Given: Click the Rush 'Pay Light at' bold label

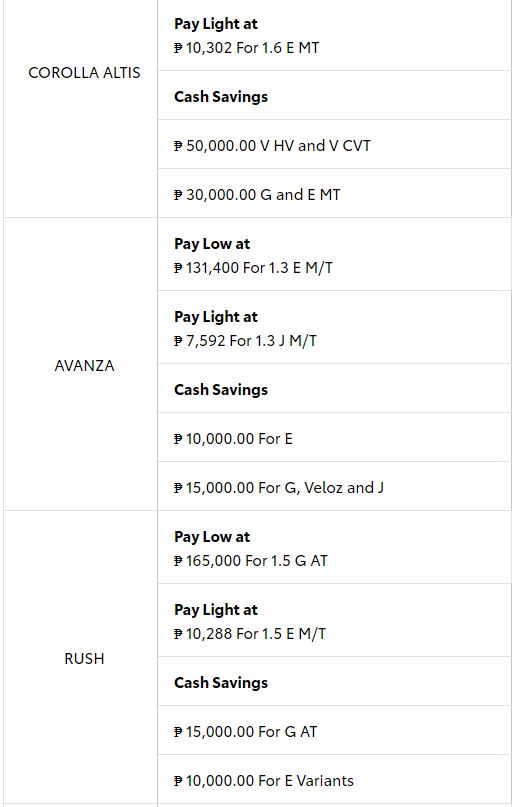Looking at the screenshot, I should [216, 610].
